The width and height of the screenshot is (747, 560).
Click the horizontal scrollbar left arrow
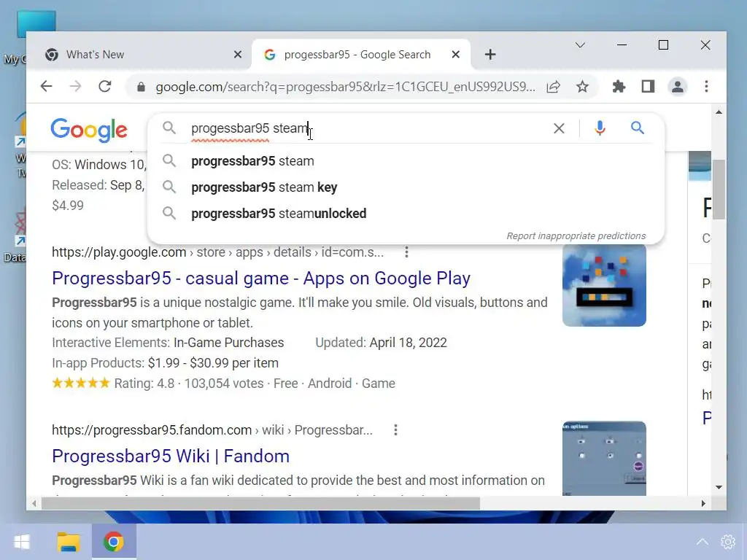pyautogui.click(x=34, y=503)
